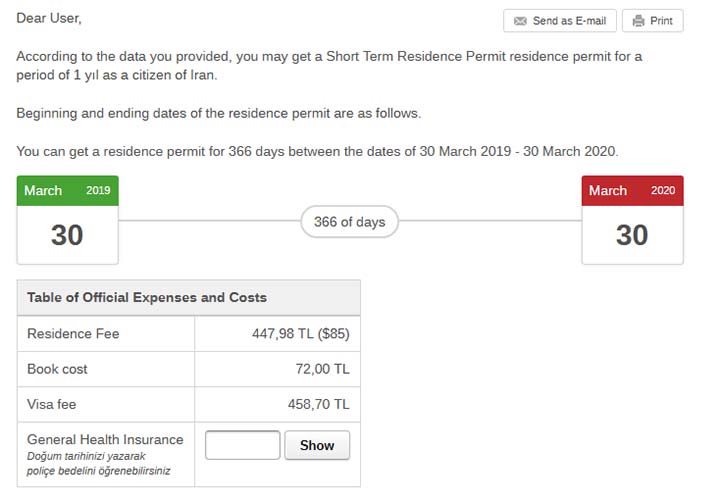Click the printer icon on Print button
This screenshot has width=720, height=502.
coord(638,21)
